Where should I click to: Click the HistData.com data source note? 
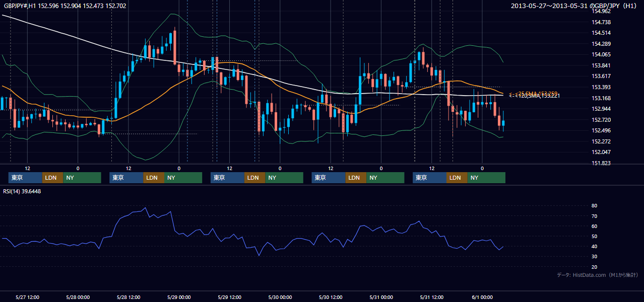(x=598, y=275)
